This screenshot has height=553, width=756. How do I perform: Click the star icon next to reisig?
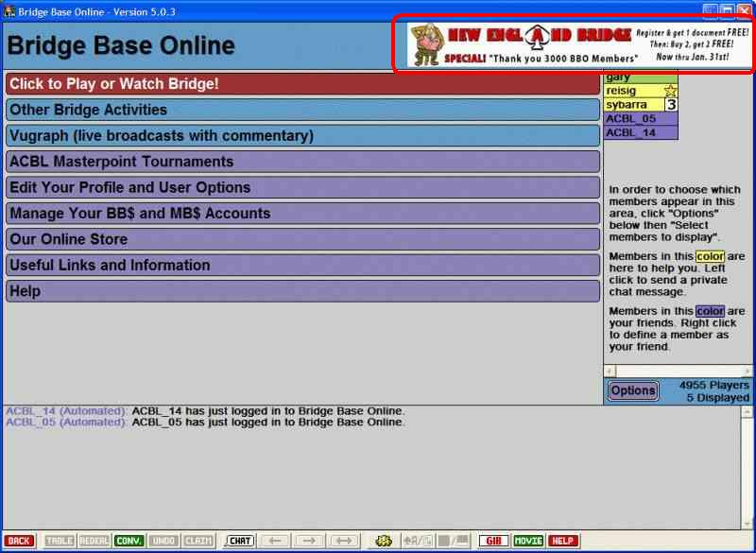[670, 91]
